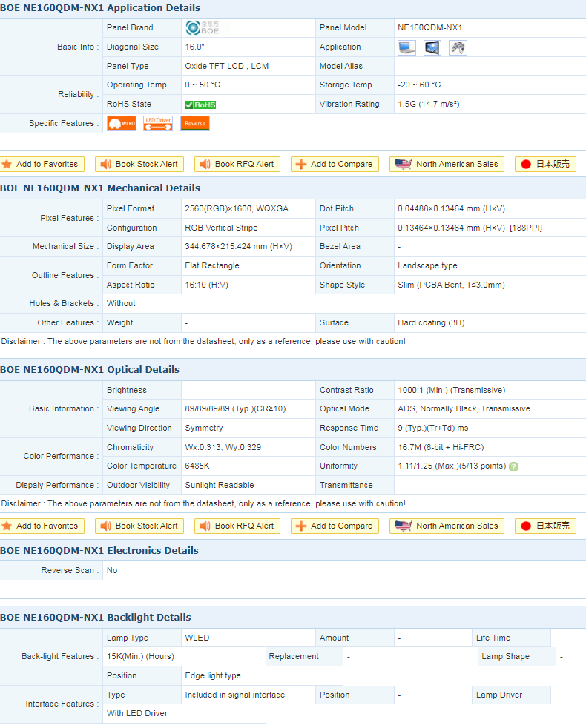
Task: Click top 日本販売 button
Action: tap(545, 164)
